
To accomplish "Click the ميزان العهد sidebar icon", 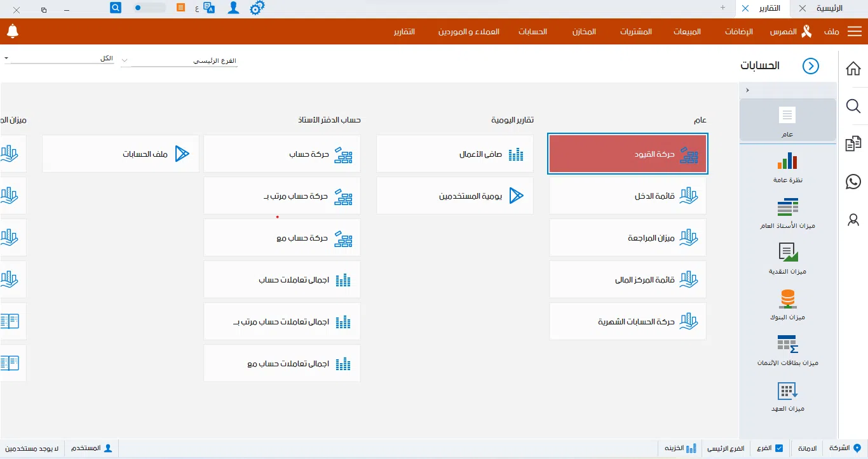I will tap(788, 392).
